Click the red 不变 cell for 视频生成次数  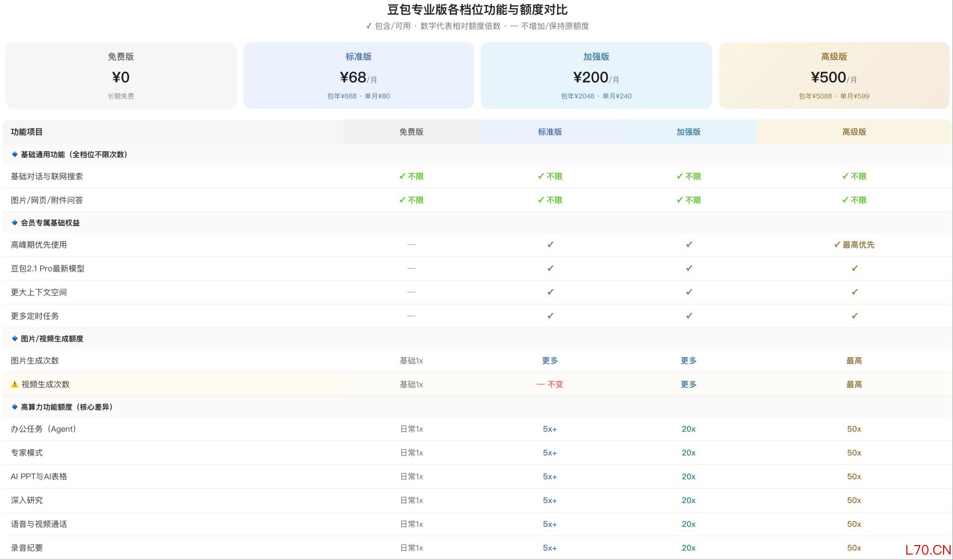pos(550,384)
